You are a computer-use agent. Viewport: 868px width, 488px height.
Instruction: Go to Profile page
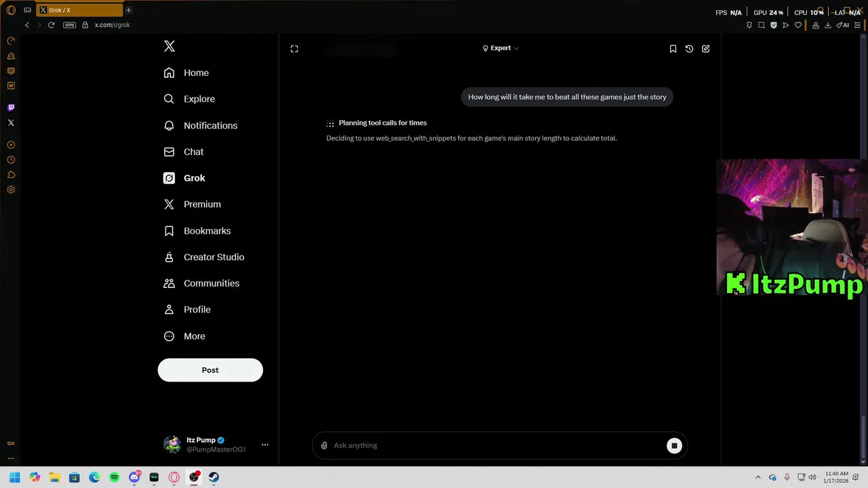187,310
